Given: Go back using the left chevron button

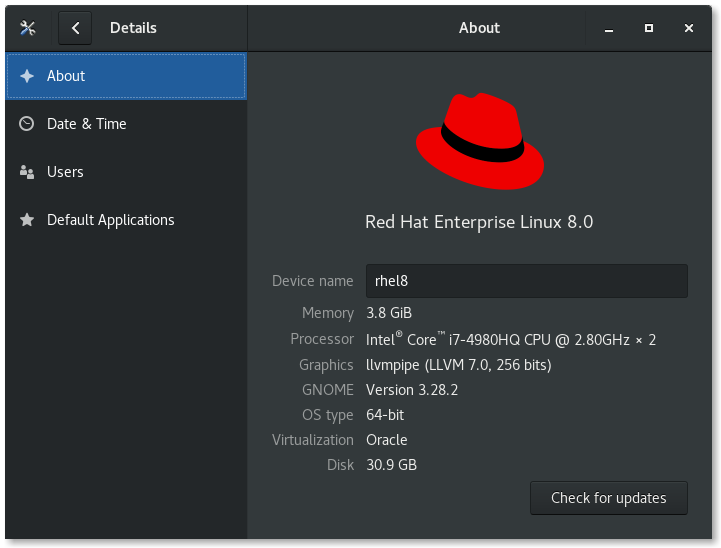Looking at the screenshot, I should (x=75, y=28).
